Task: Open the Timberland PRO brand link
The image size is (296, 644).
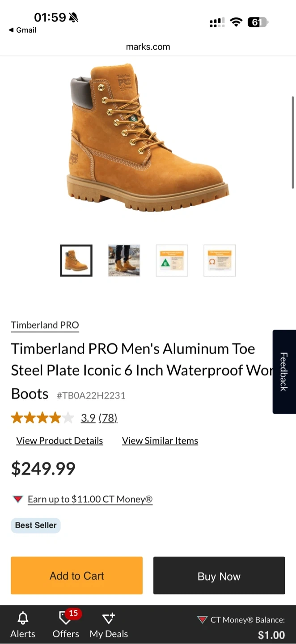Action: click(x=45, y=325)
